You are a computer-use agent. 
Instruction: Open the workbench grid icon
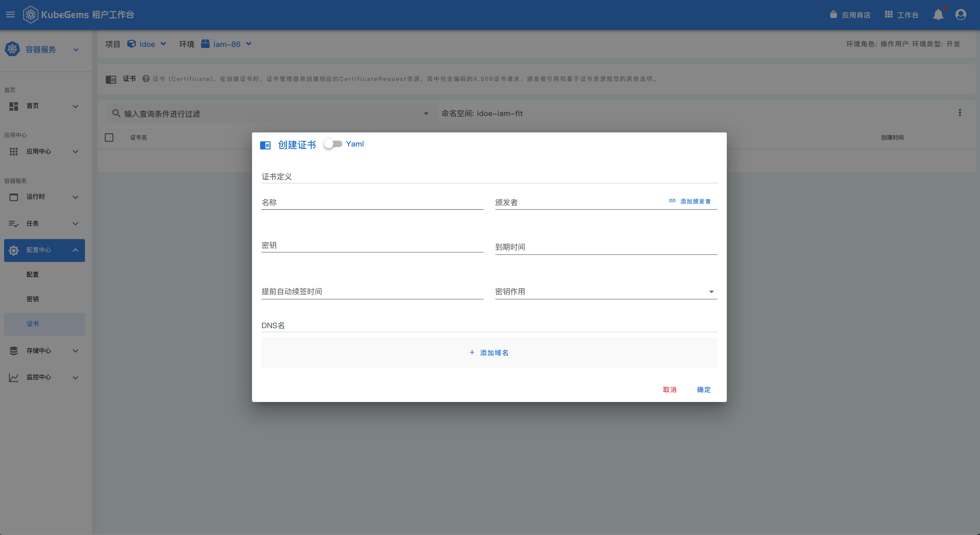(x=888, y=14)
